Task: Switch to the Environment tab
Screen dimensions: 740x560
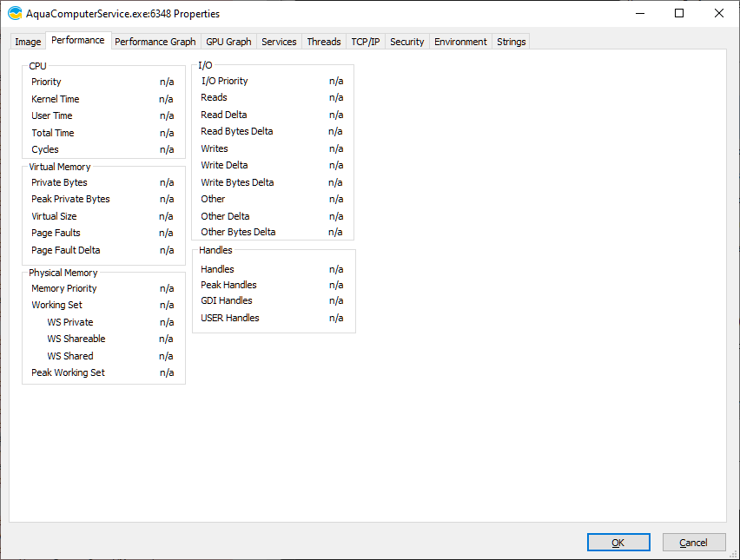Action: [460, 42]
